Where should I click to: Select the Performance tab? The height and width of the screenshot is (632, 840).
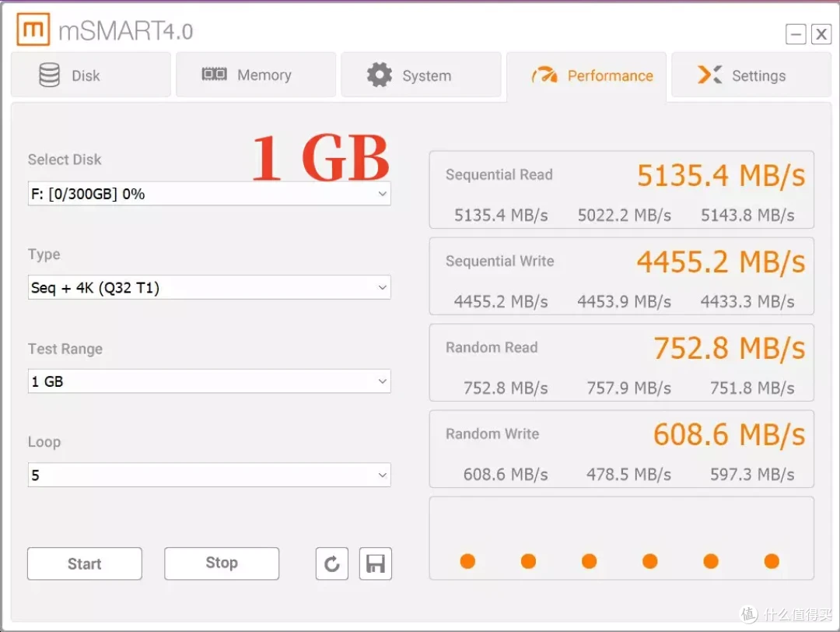click(586, 75)
